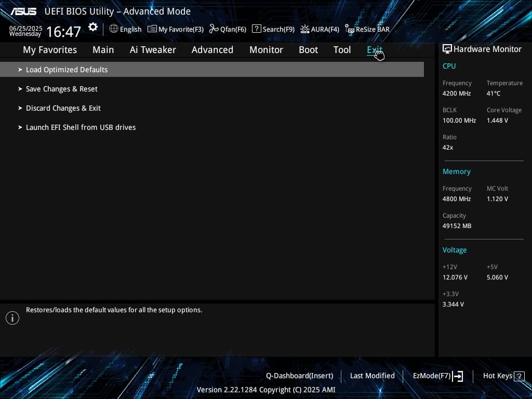
Task: Click the Voltage section heading
Action: [454, 250]
